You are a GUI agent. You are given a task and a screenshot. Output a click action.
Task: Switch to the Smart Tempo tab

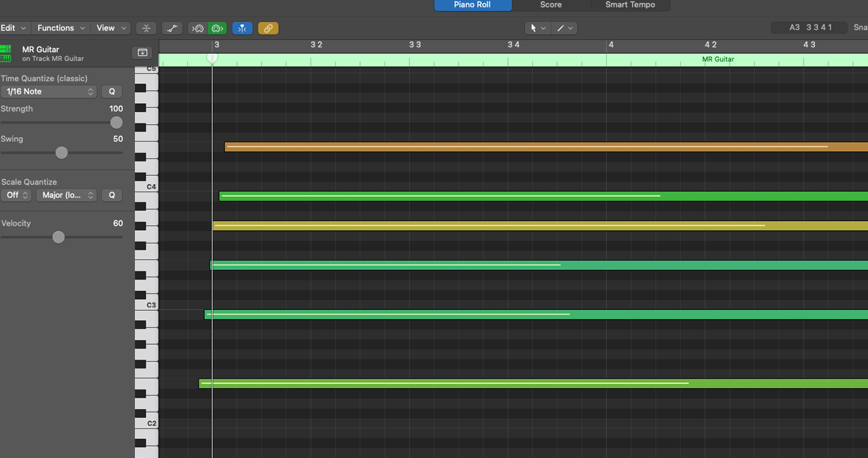click(630, 5)
